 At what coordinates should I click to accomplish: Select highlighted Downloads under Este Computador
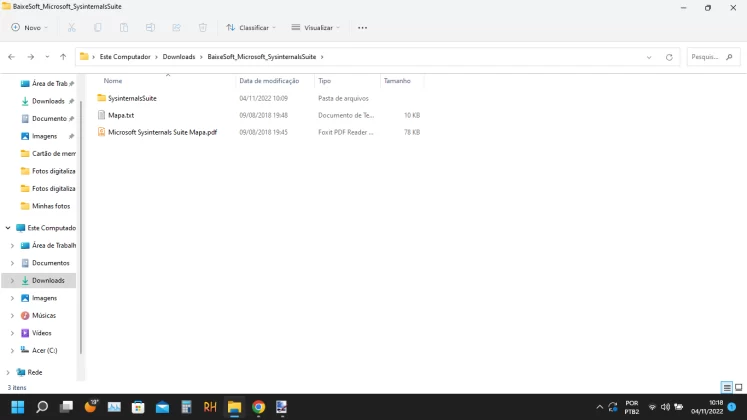pos(39,280)
